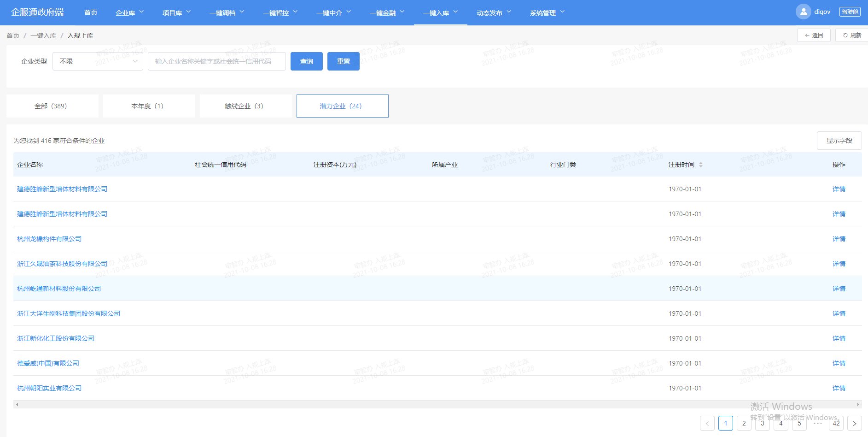868x437 pixels.
Task: Expand 一键金融 menu
Action: (x=387, y=12)
